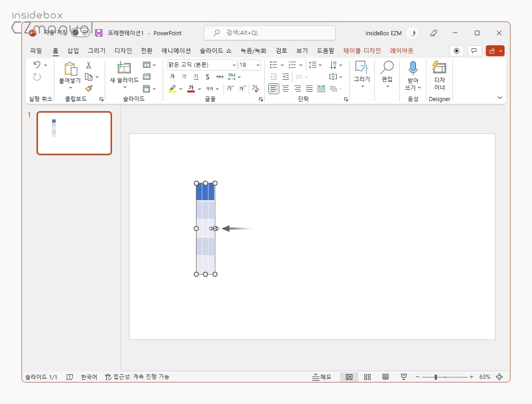Open the 삽입 (Insert) tab
This screenshot has width=532, height=404.
point(73,51)
